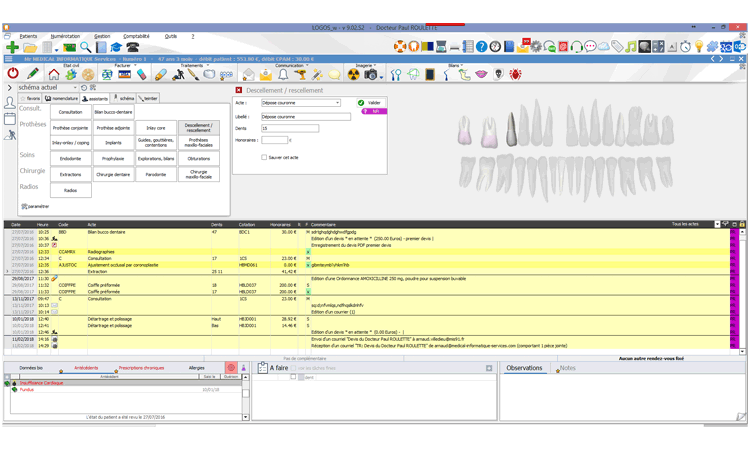Open the 'Acte' dropdown list
750x450 pixels.
(337, 103)
